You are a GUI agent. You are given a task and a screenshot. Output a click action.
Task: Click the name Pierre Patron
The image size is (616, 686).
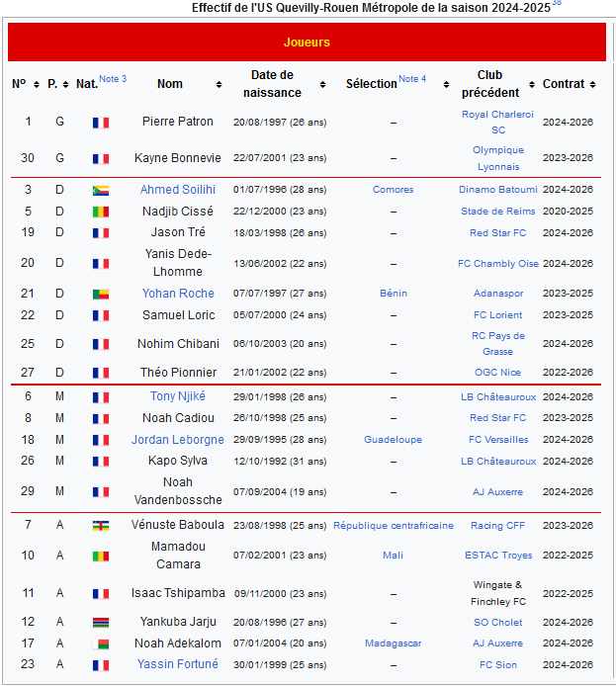[178, 122]
